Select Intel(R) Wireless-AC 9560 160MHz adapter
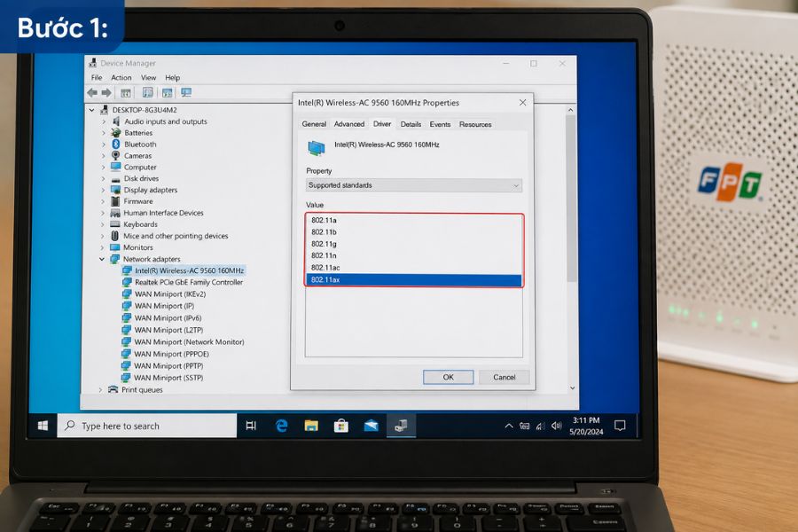 [190, 270]
